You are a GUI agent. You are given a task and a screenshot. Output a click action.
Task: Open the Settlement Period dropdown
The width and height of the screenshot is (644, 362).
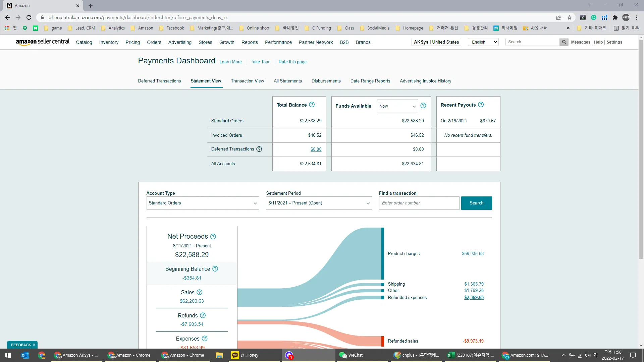pos(319,203)
